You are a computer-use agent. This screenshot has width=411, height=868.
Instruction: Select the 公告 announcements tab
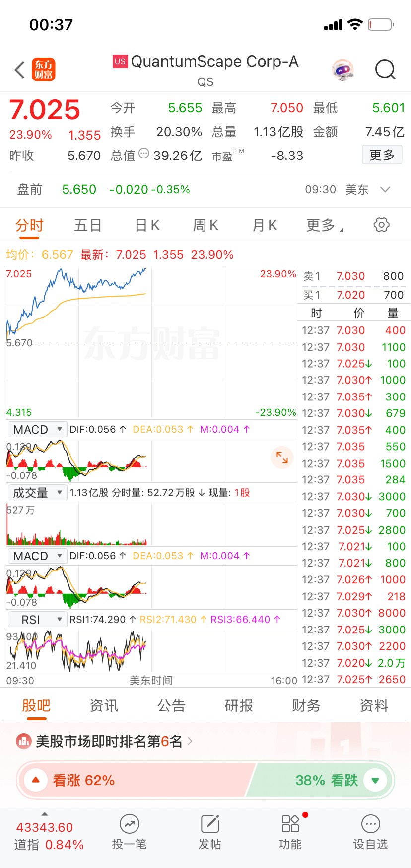point(171,706)
